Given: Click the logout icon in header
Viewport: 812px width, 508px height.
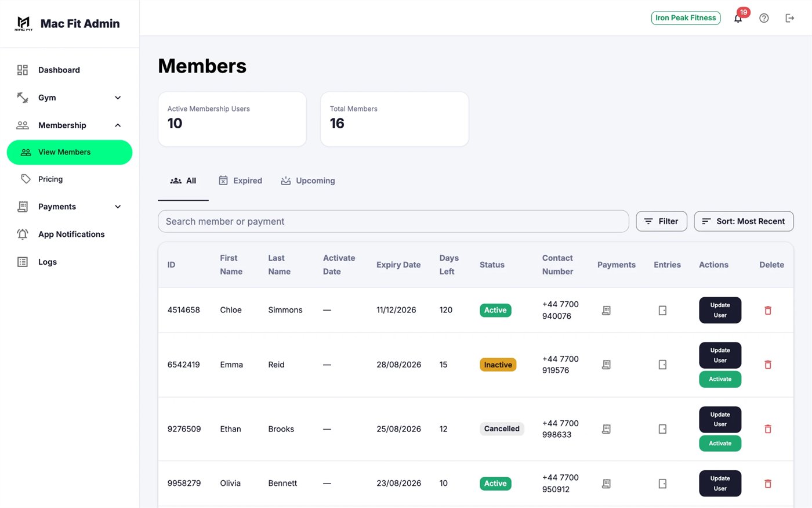Looking at the screenshot, I should pos(789,18).
